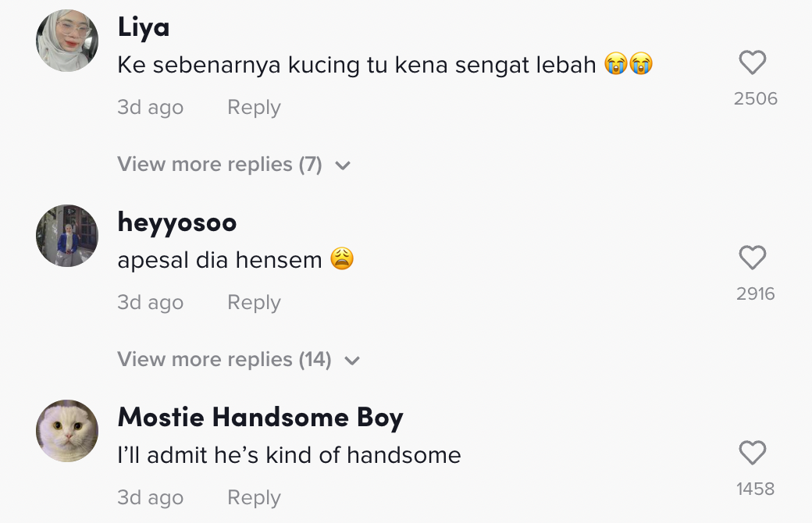Click the chevron beside View more replies (7)
This screenshot has height=523, width=812.
pos(342,165)
